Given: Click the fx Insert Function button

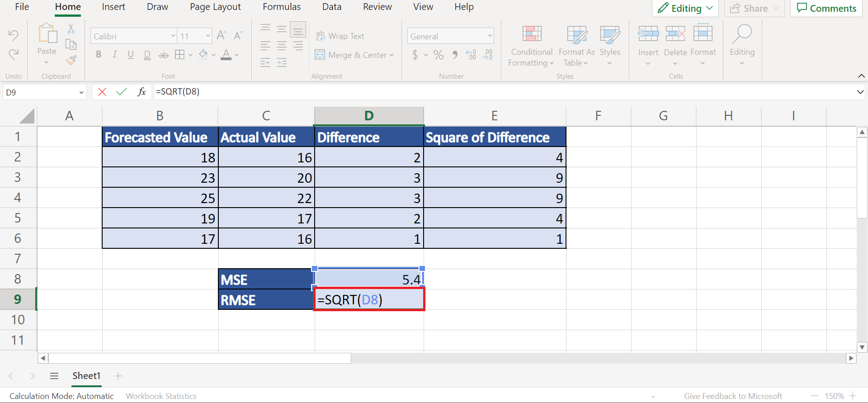Looking at the screenshot, I should click(x=142, y=92).
